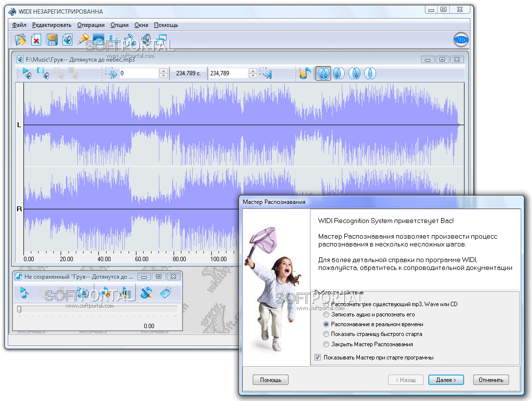Click the mixer levels icon in main toolbar
532x401 pixels.
pyautogui.click(x=114, y=40)
